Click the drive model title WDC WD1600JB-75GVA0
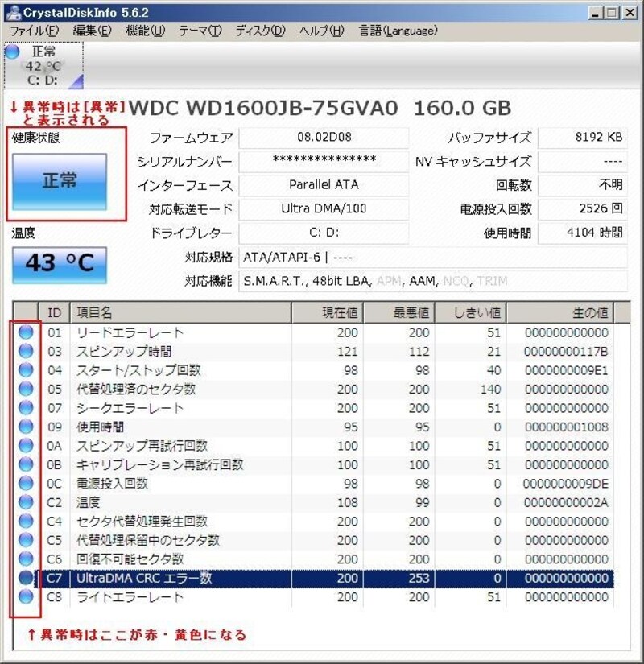Viewport: 644px width, 664px height. coord(263,109)
